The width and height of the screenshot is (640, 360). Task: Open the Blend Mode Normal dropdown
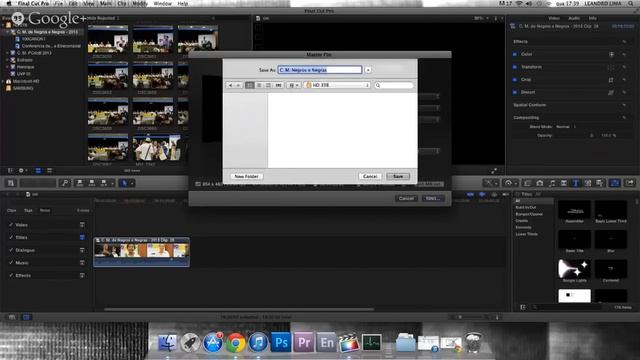tap(565, 127)
